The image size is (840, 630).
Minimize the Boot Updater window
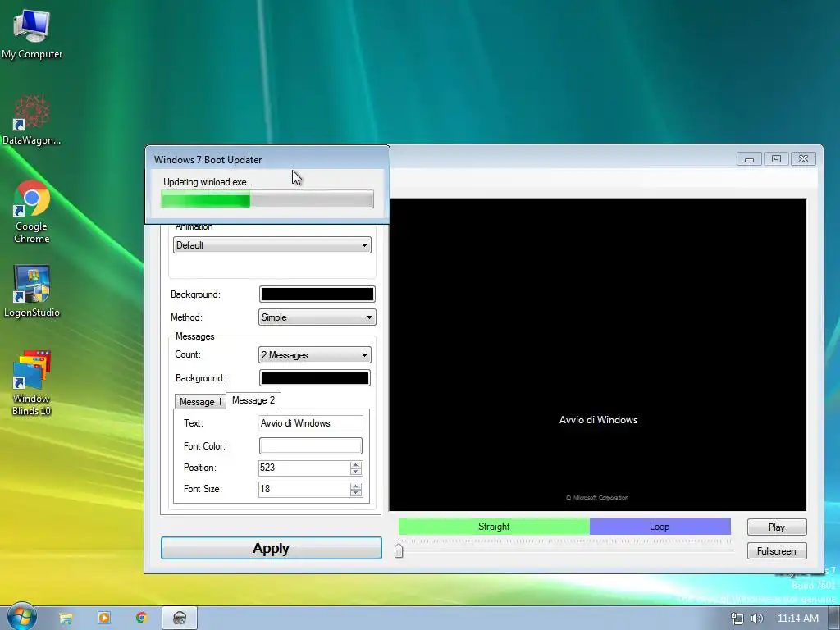point(750,159)
